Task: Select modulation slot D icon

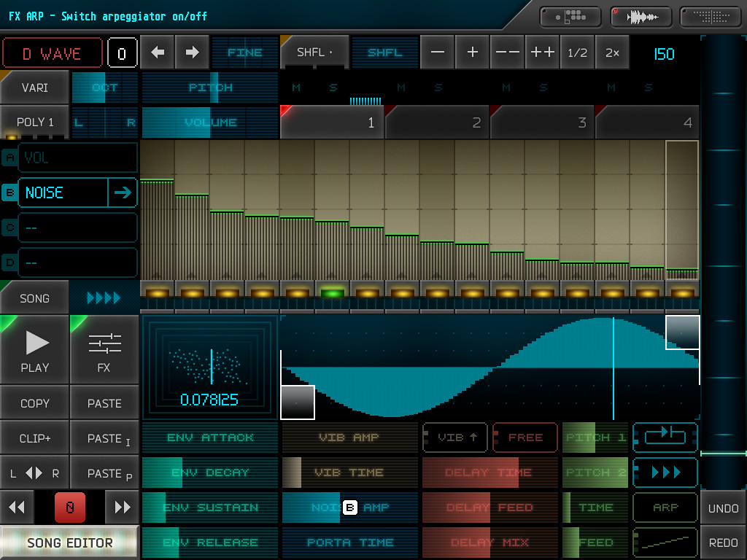Action: (9, 262)
